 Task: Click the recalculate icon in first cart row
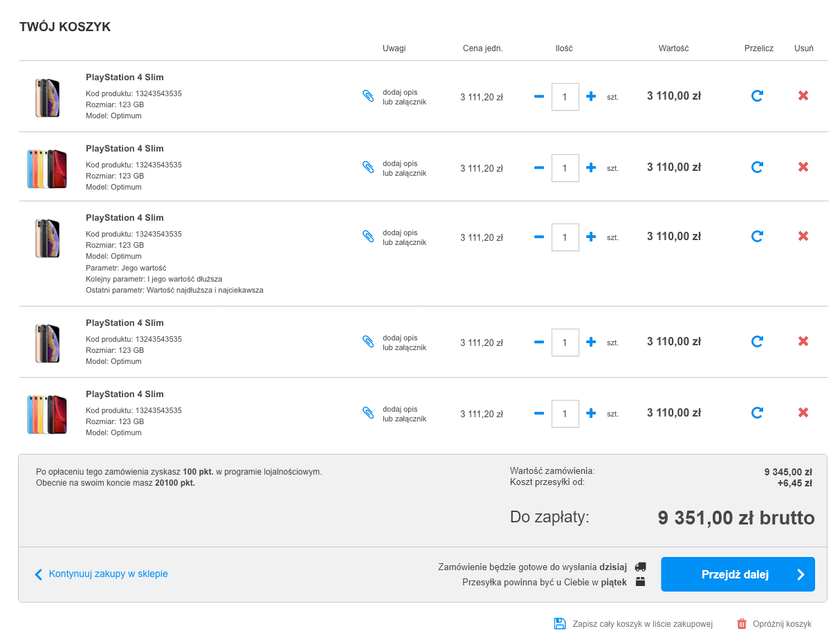[757, 96]
